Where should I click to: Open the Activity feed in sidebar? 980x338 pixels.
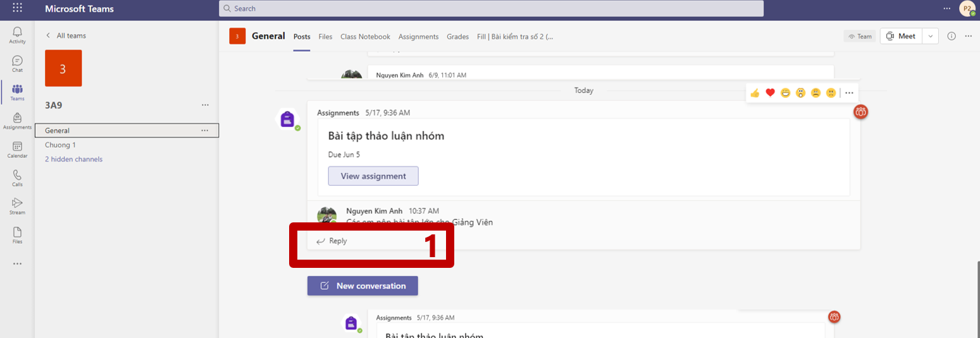[17, 35]
